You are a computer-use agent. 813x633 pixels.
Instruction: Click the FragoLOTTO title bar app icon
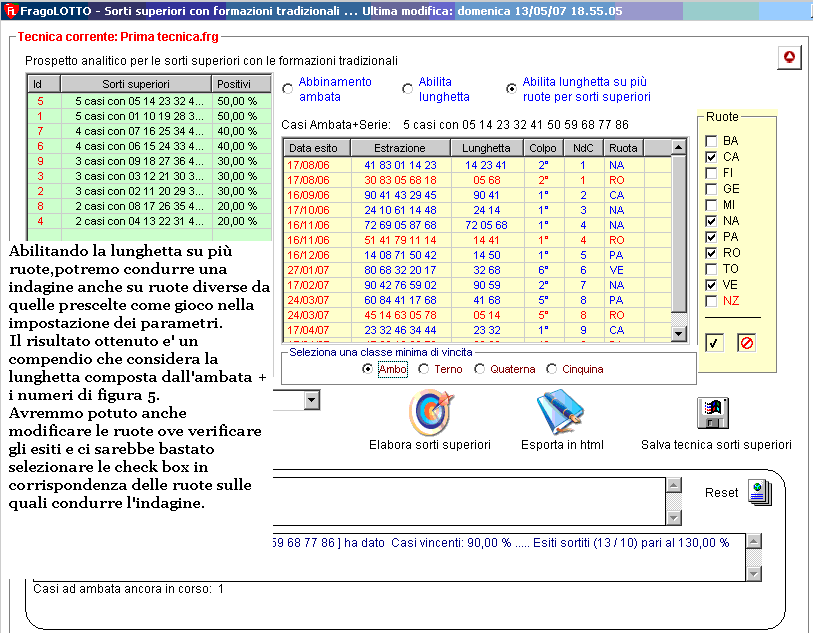[10, 11]
